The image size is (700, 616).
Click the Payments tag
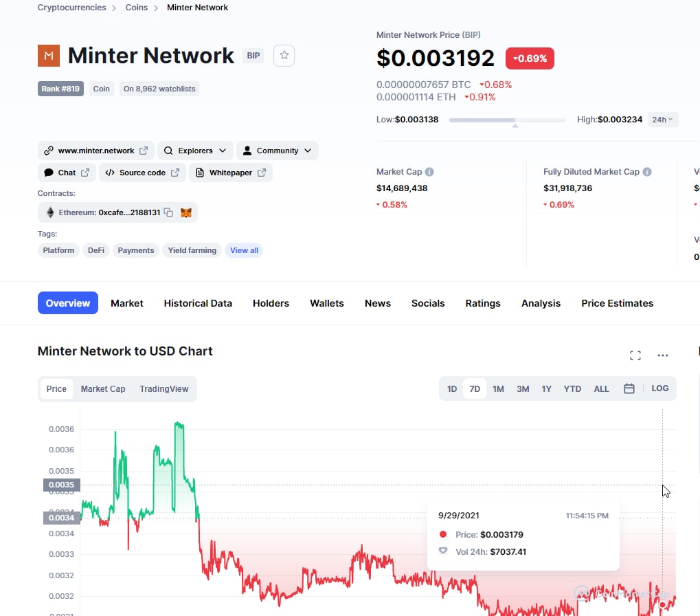click(136, 250)
